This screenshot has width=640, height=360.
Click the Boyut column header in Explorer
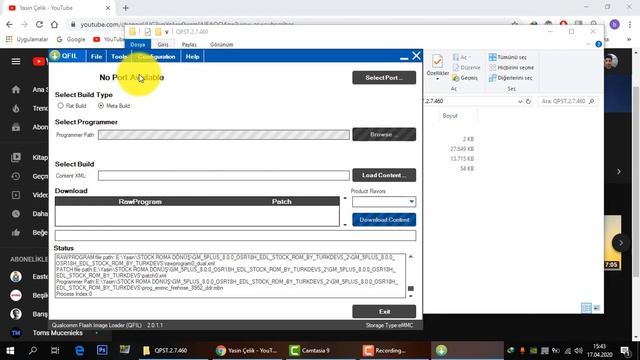450,116
